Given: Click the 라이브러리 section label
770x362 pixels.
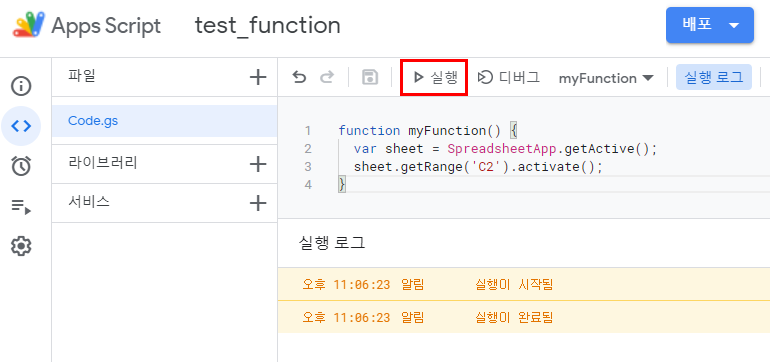Looking at the screenshot, I should pos(103,163).
